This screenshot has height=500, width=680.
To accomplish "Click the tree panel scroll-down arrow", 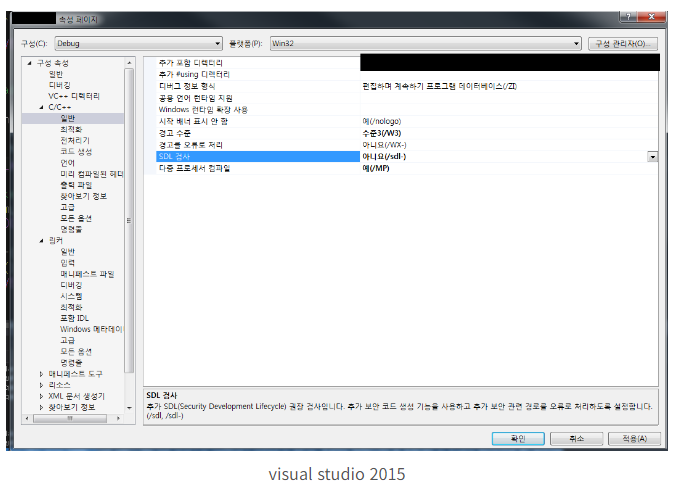I will (x=129, y=408).
